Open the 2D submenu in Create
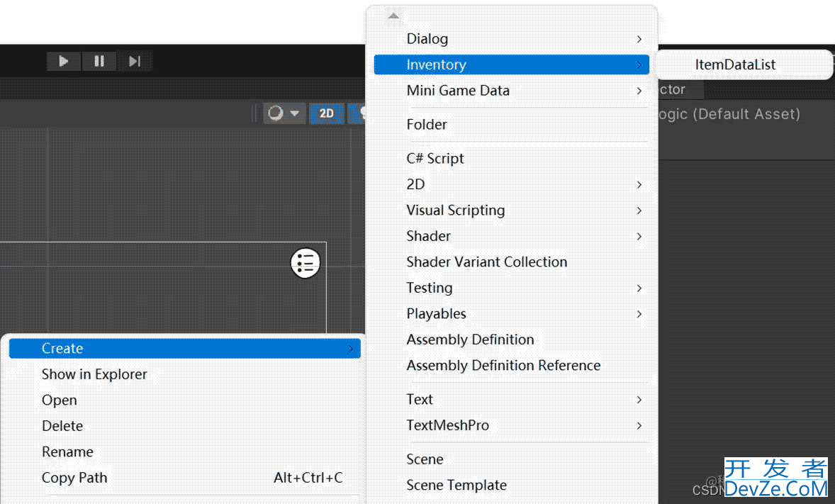 coord(511,184)
